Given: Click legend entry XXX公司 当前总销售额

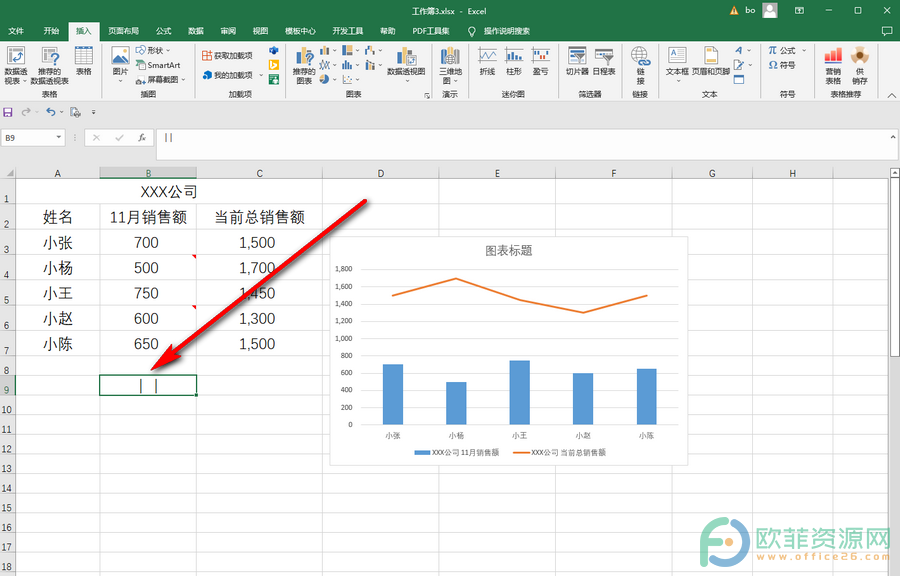Looking at the screenshot, I should coord(560,453).
